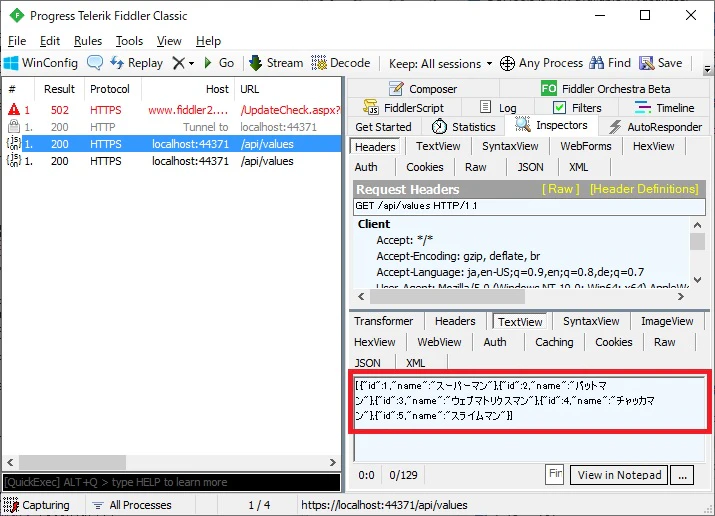Click the All Processes filter icon
Image resolution: width=715 pixels, height=516 pixels.
98,505
